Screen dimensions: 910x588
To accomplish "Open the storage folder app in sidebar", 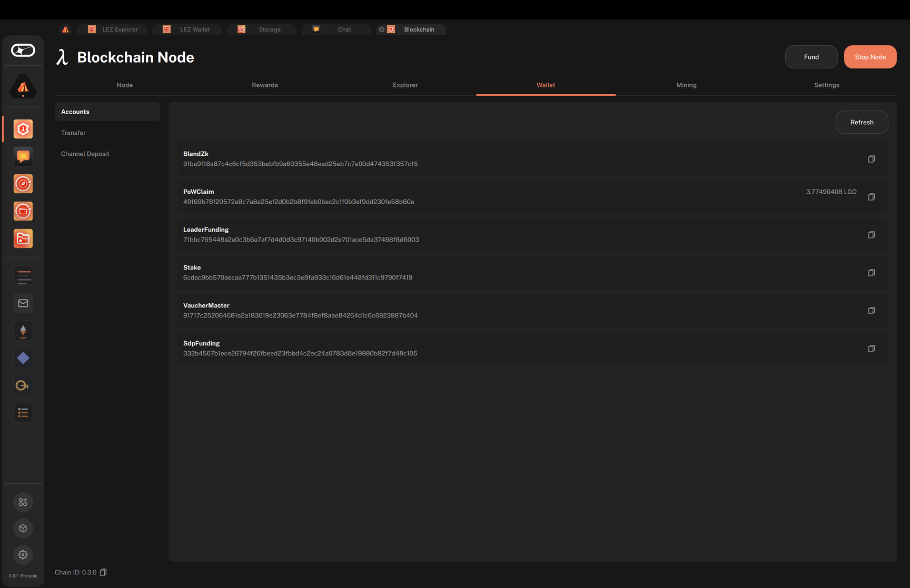I will coord(23,238).
